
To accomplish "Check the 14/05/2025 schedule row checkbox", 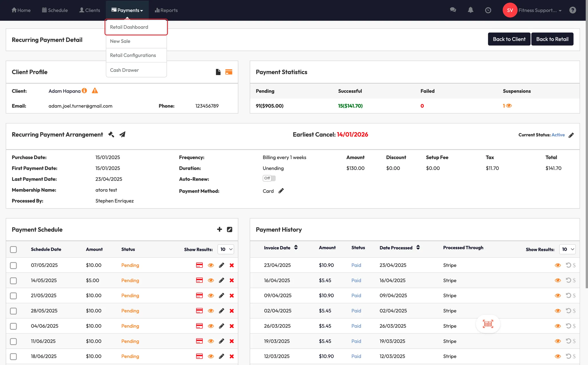I will coord(13,280).
